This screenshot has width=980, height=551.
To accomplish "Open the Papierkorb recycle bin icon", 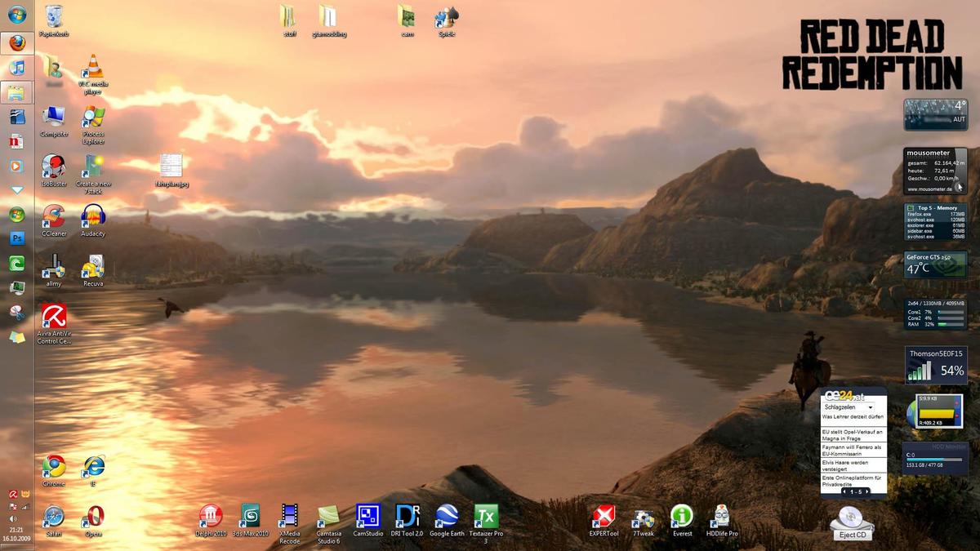I will pos(55,20).
